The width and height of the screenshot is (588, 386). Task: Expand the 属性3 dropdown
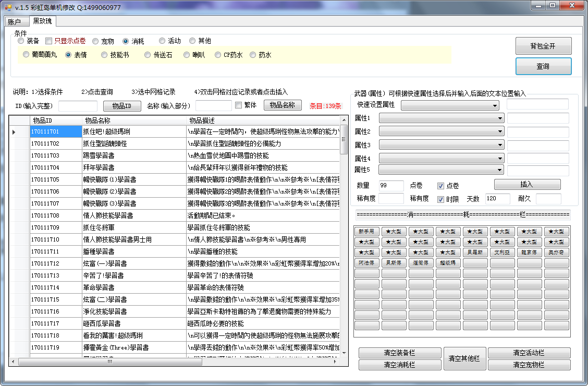442,145
